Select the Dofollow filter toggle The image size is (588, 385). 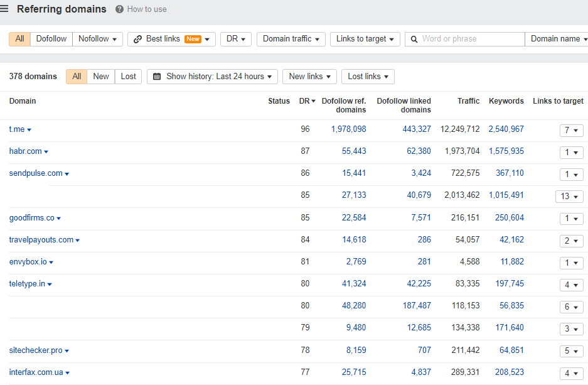(51, 39)
